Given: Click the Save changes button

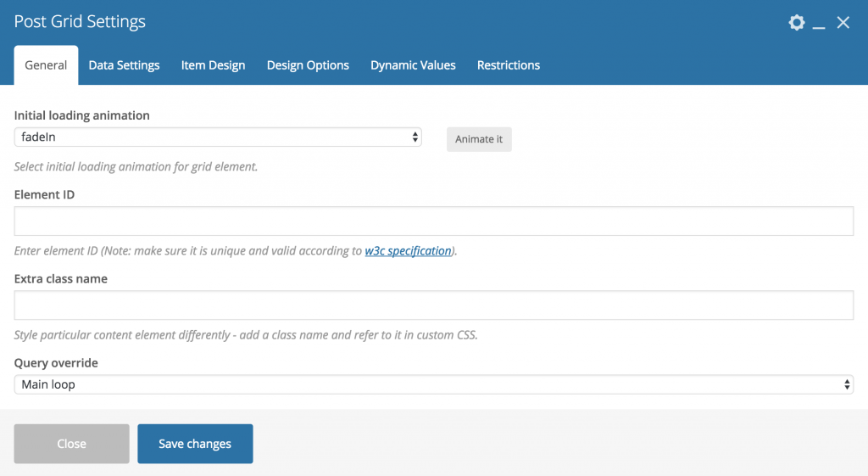Looking at the screenshot, I should click(x=196, y=444).
